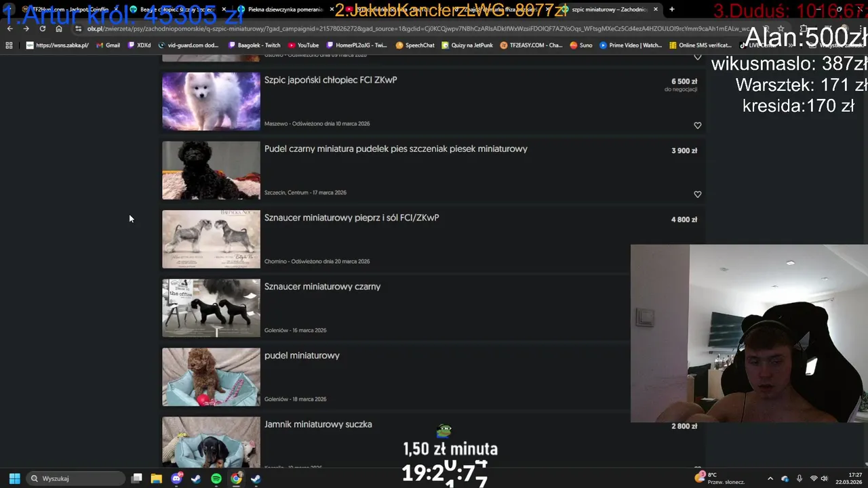The width and height of the screenshot is (868, 488).
Task: Open the HomerPL2oJG Twitch bookmark
Action: [356, 45]
